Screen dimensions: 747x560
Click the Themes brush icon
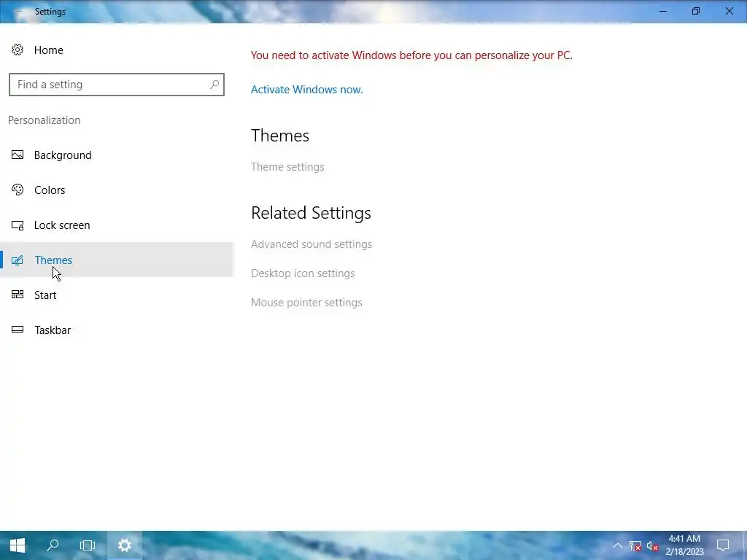pyautogui.click(x=18, y=260)
